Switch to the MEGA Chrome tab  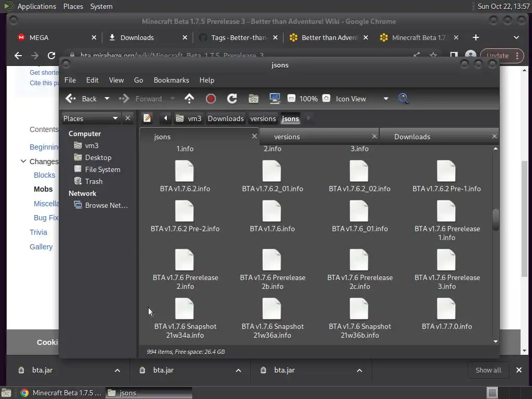tap(56, 37)
